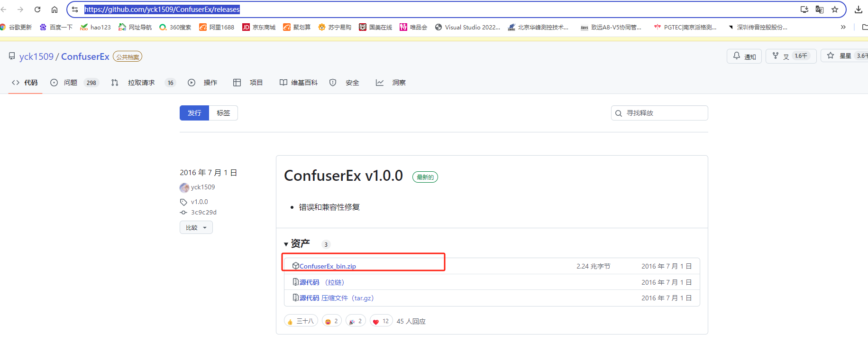Switch to the 代码 code tab
868x344 pixels.
pos(25,83)
